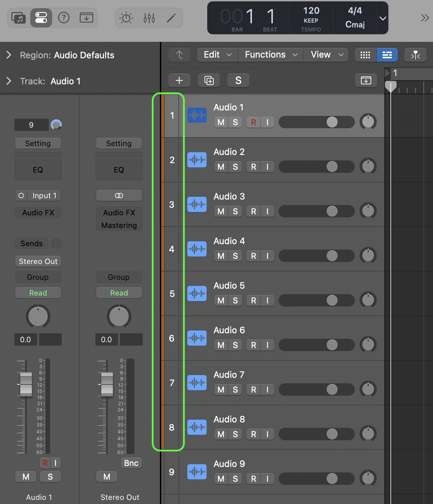Image resolution: width=433 pixels, height=504 pixels.
Task: Open EQ on Audio 1 channel strip
Action: click(38, 170)
